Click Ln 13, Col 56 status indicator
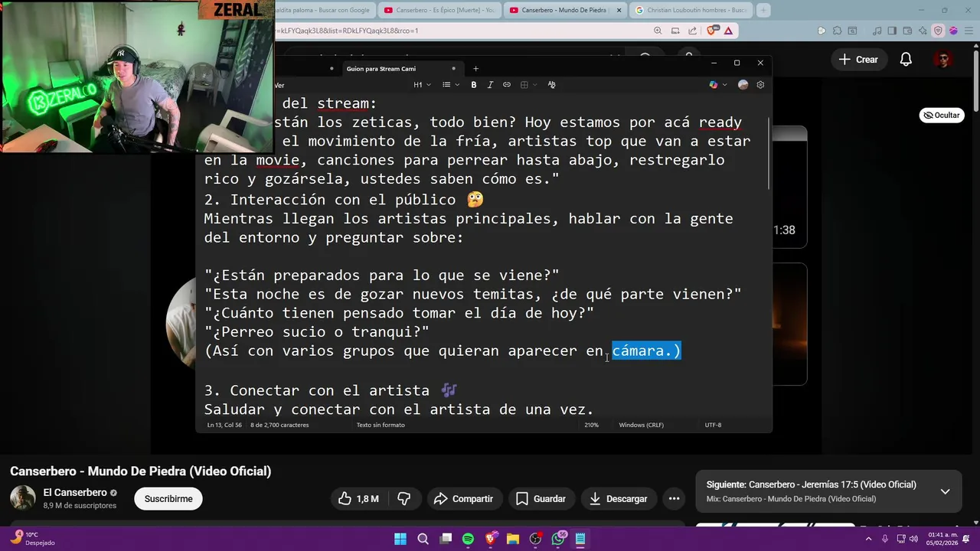The image size is (980, 551). pos(224,425)
